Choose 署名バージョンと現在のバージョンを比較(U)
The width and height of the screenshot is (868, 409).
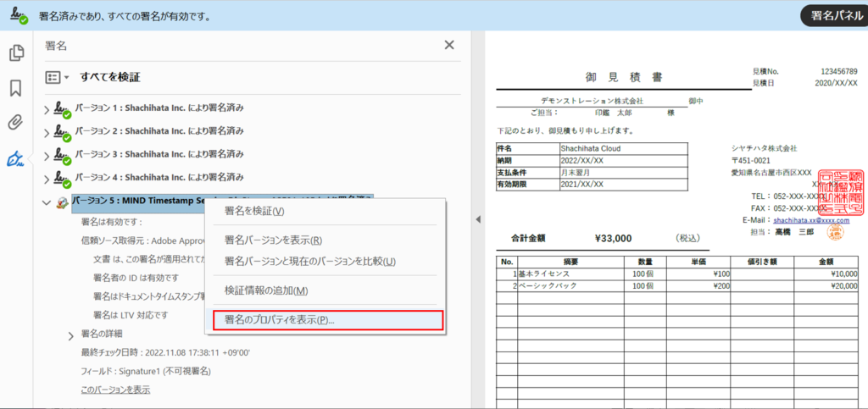pyautogui.click(x=325, y=261)
